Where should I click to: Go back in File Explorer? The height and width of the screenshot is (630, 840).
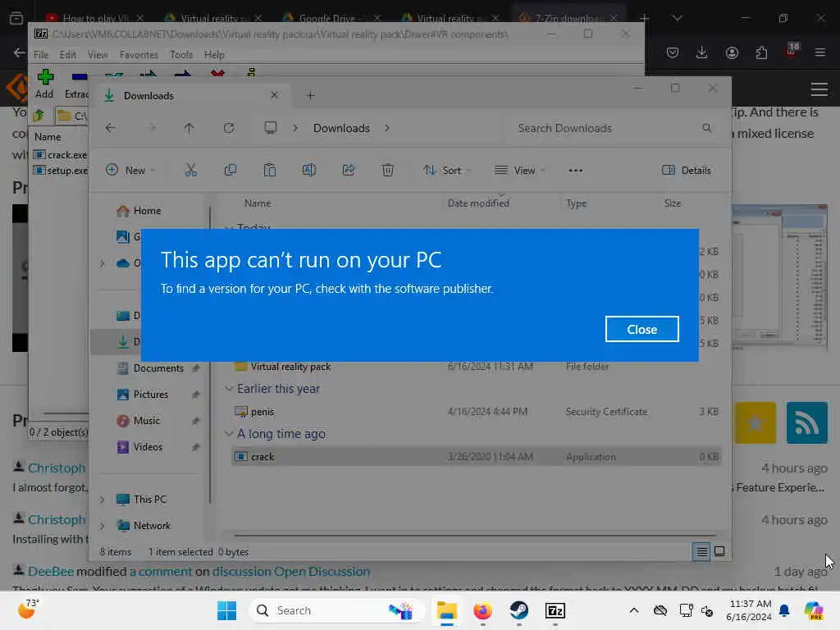111,128
